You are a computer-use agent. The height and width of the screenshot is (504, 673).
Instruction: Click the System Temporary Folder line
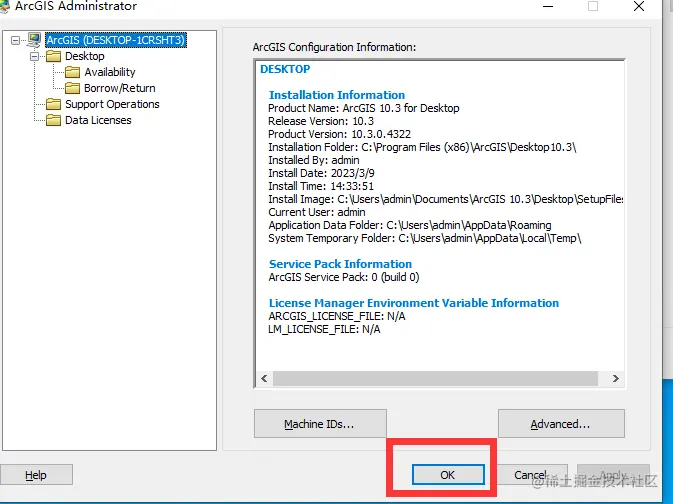[x=425, y=238]
